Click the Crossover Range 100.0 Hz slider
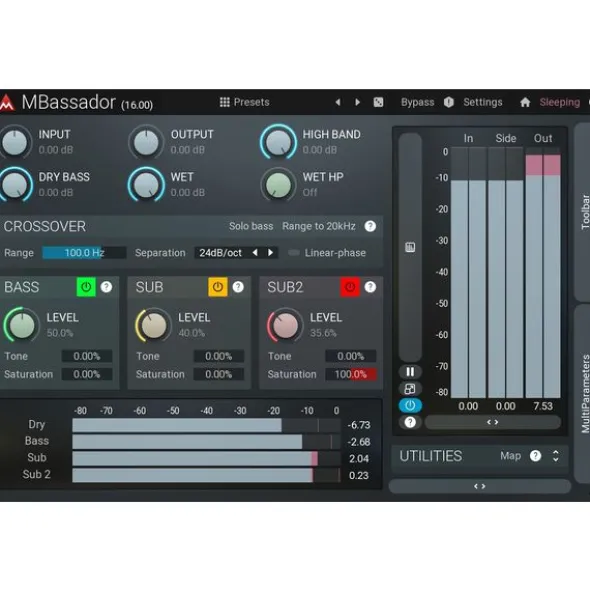 click(84, 253)
